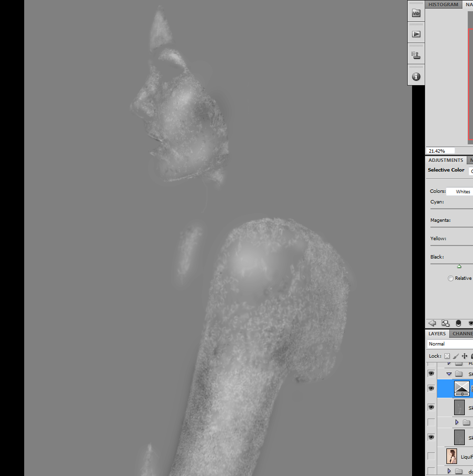Click the Black slider handle
The width and height of the screenshot is (473, 476).
pyautogui.click(x=459, y=266)
